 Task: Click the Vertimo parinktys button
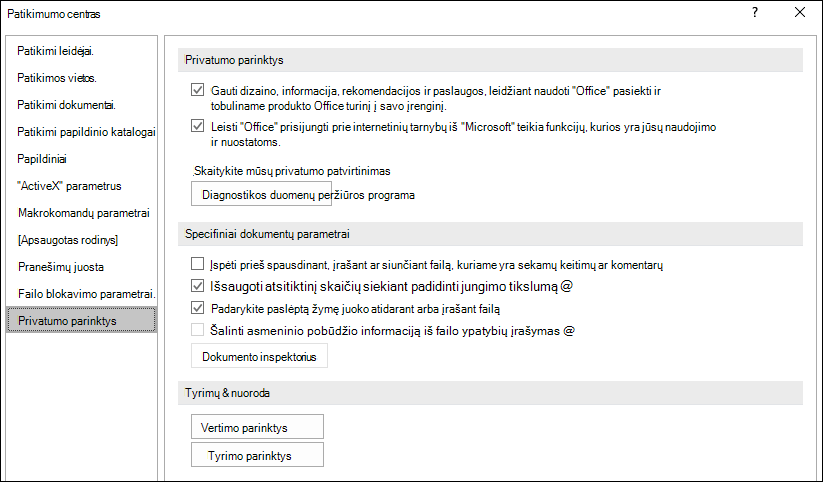(257, 426)
